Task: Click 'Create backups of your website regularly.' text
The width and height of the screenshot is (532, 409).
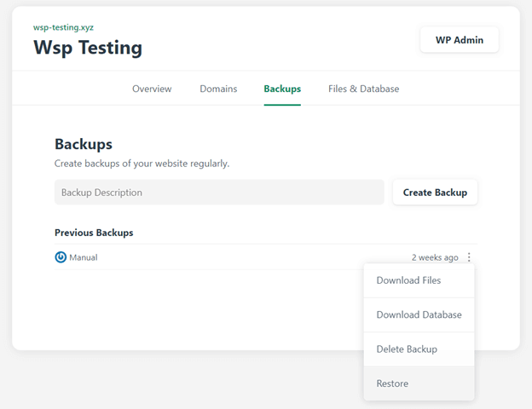Action: pyautogui.click(x=142, y=164)
